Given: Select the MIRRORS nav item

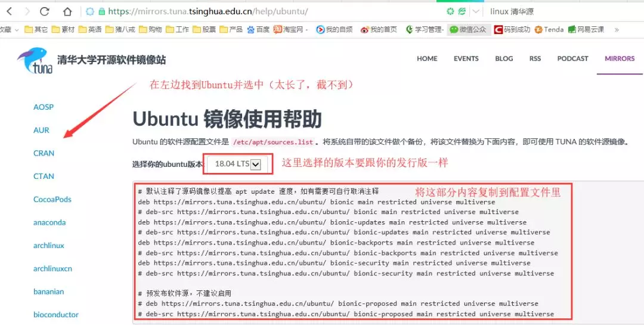Looking at the screenshot, I should coord(620,59).
